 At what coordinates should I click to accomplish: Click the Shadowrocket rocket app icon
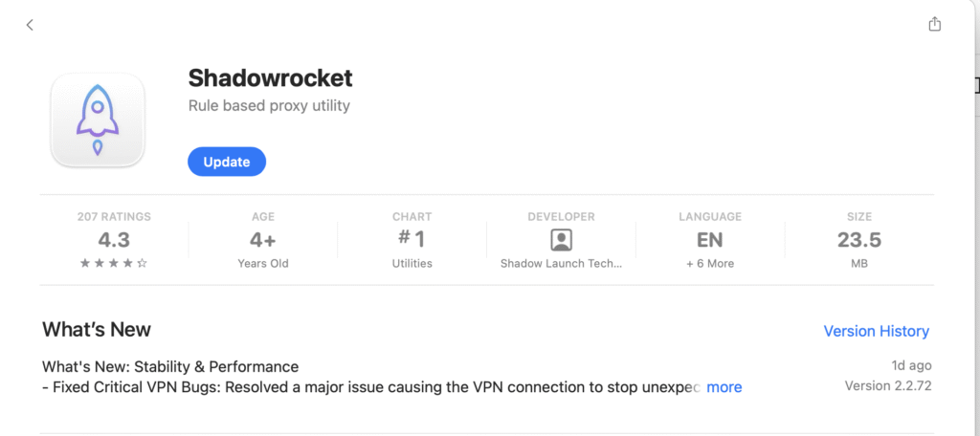(x=98, y=120)
